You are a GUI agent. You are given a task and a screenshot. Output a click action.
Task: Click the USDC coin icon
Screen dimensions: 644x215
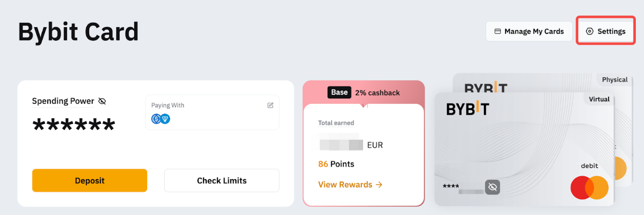[156, 119]
